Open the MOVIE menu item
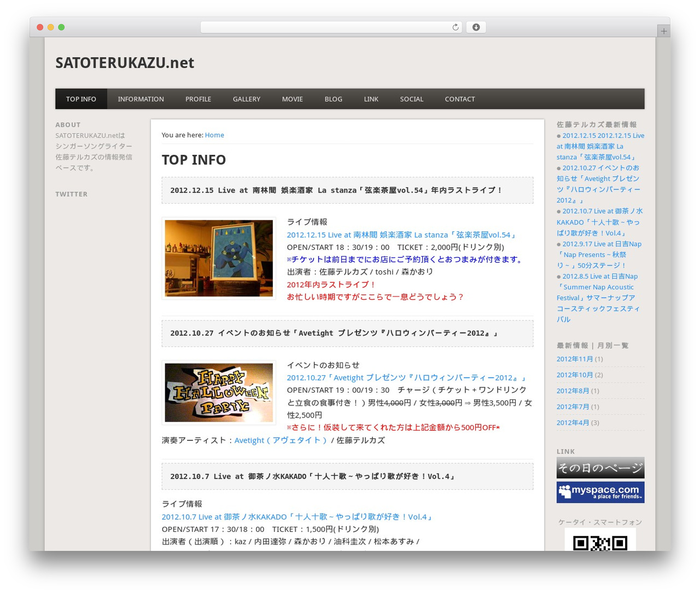This screenshot has width=700, height=593. (292, 99)
